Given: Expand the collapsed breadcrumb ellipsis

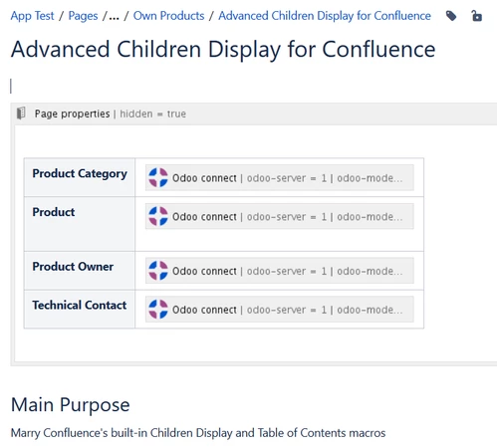Looking at the screenshot, I should point(114,16).
